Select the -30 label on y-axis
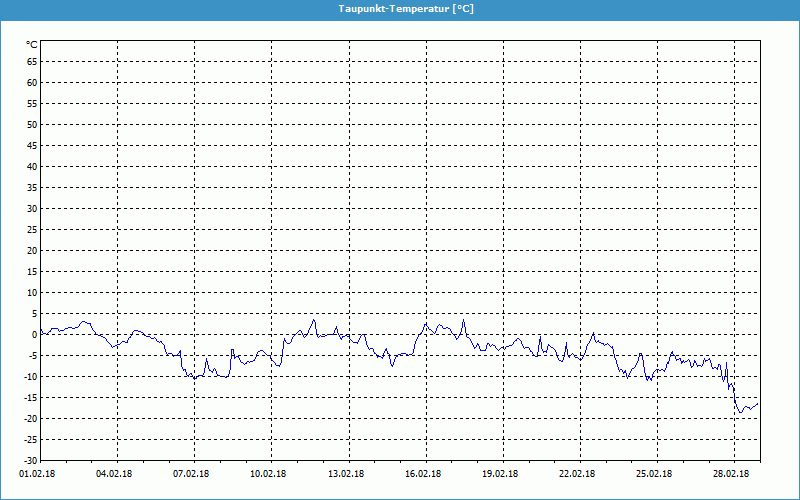This screenshot has height=500, width=800. pyautogui.click(x=30, y=460)
